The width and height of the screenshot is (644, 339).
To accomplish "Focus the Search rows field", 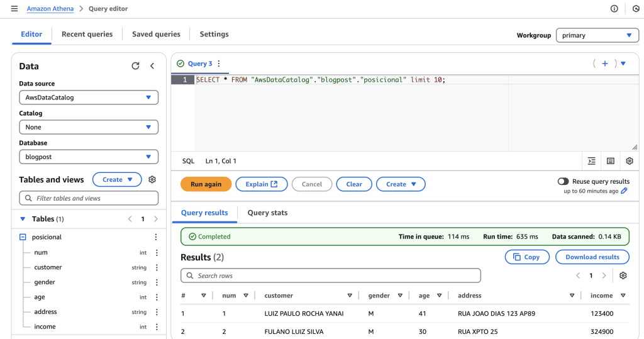I will pyautogui.click(x=331, y=275).
